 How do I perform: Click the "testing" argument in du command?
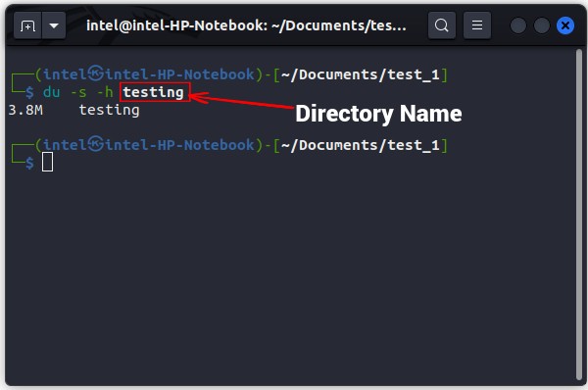154,93
